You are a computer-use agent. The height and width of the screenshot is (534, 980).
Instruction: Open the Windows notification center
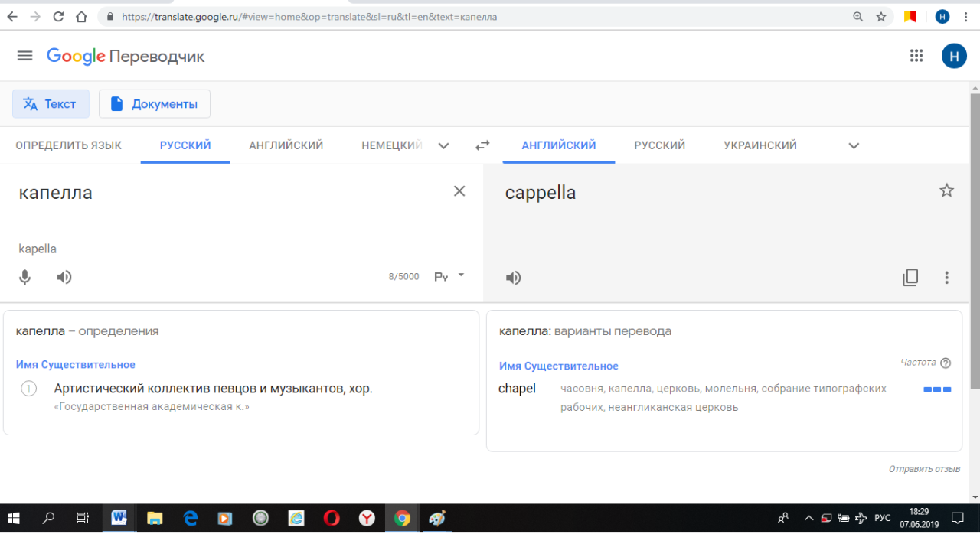[957, 518]
